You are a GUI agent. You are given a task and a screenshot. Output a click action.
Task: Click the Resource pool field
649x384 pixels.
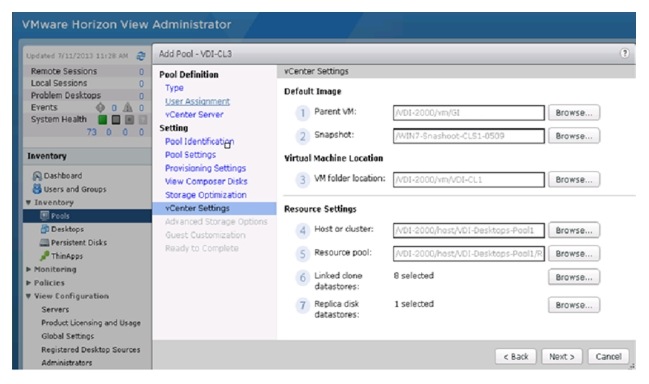[x=469, y=254]
